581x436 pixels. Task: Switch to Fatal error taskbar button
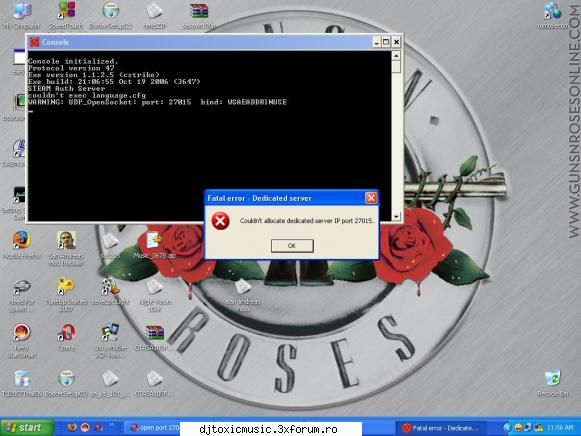coord(442,428)
